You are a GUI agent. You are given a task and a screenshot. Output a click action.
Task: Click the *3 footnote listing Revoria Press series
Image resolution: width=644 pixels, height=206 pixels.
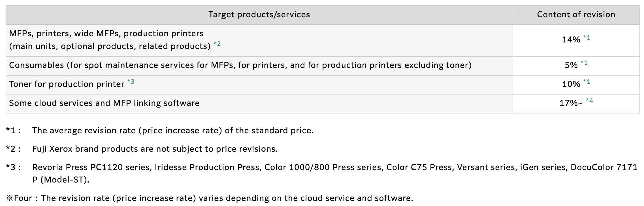321,173
